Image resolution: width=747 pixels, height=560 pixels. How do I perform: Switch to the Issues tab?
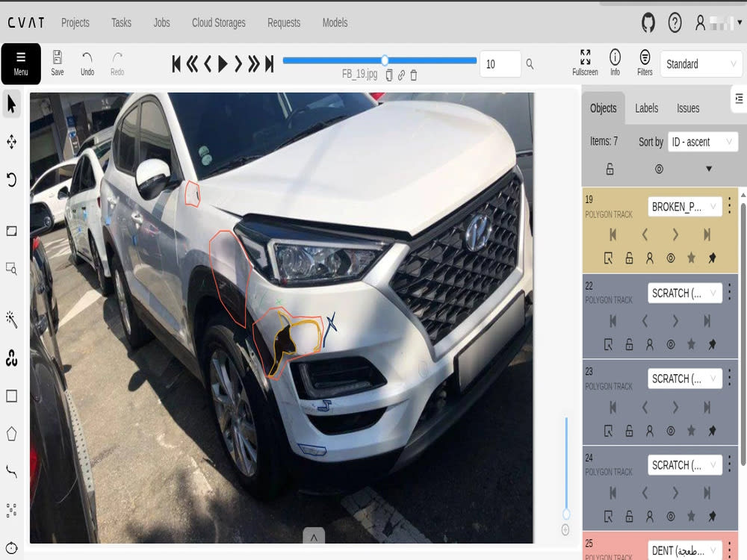click(688, 108)
